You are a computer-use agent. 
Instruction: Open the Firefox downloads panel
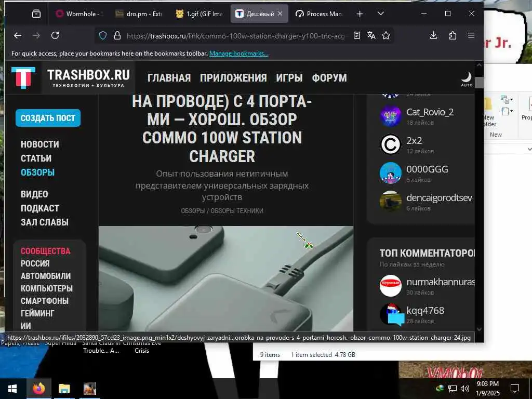tap(434, 35)
